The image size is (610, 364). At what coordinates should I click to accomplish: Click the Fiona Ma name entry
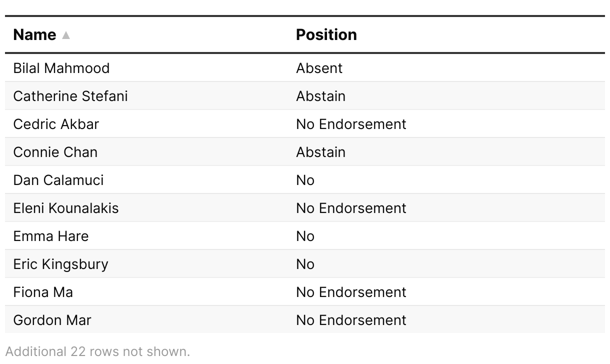[43, 292]
